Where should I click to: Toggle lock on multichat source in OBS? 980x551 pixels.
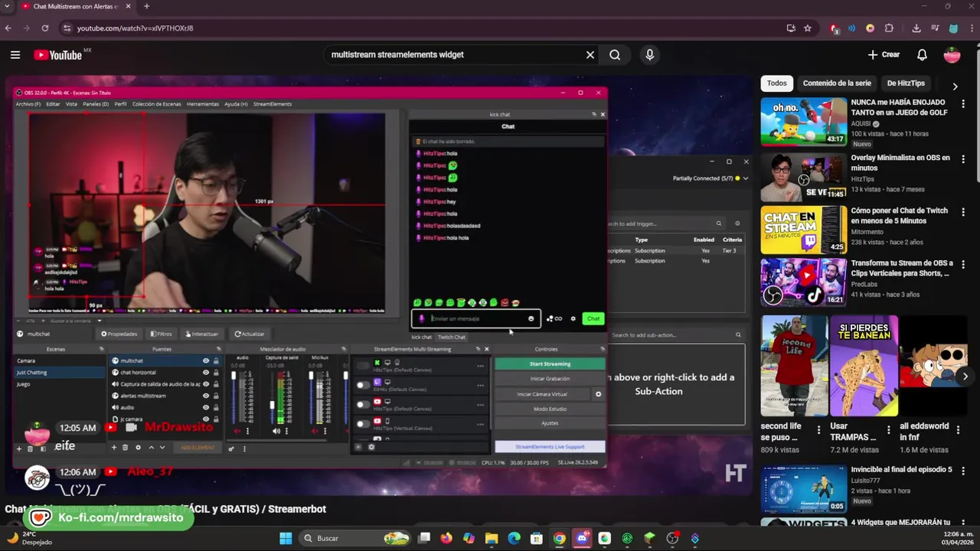pos(216,360)
